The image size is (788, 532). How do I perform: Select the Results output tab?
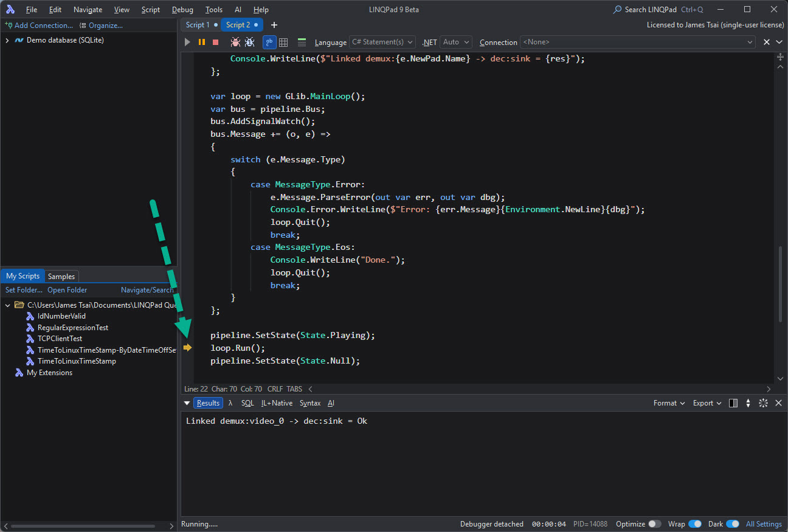click(208, 403)
